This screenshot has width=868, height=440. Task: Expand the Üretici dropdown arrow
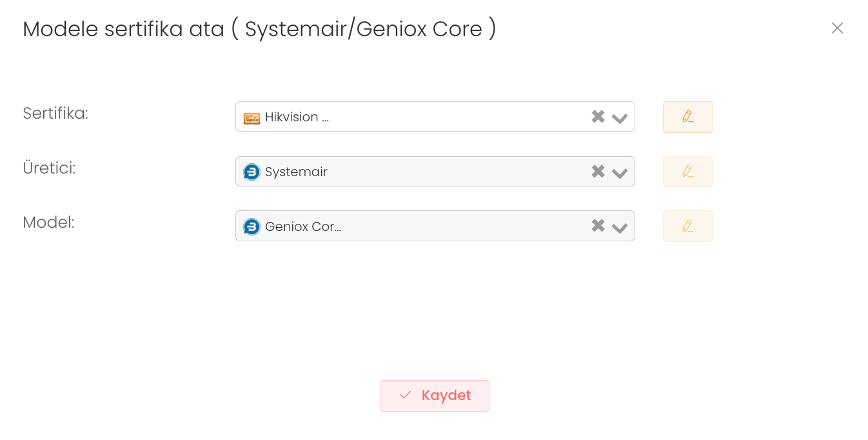[620, 173]
